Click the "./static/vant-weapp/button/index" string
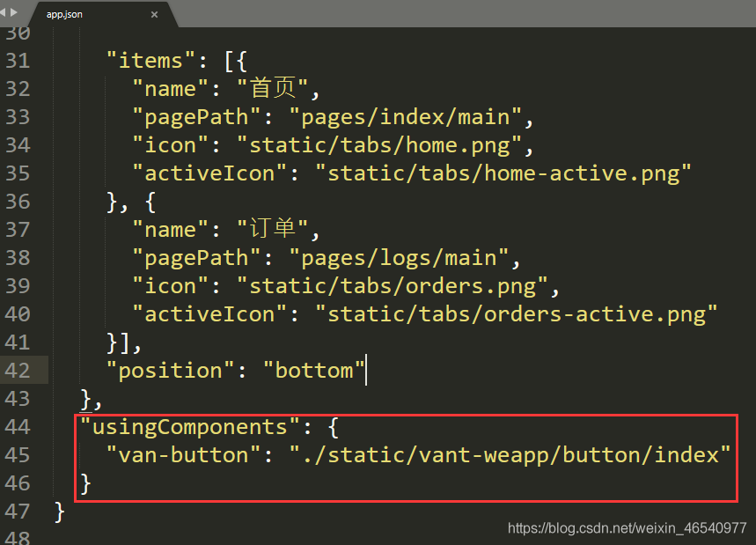 point(510,455)
